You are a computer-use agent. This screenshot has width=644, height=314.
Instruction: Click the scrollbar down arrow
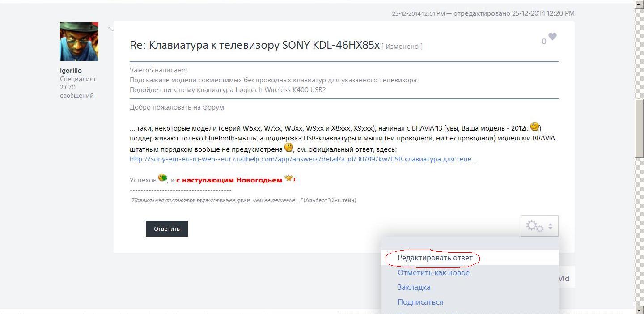(x=639, y=310)
